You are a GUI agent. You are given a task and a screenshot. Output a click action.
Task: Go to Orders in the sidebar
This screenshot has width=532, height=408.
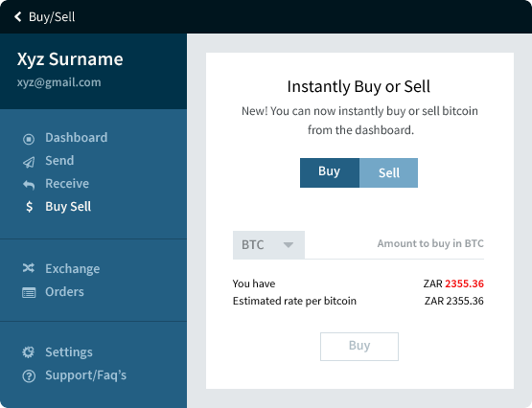click(x=64, y=292)
